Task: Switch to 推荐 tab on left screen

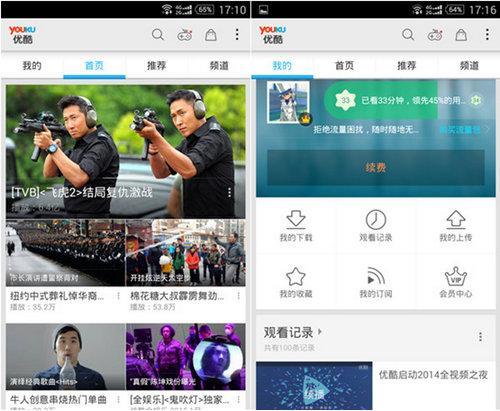Action: coord(156,65)
